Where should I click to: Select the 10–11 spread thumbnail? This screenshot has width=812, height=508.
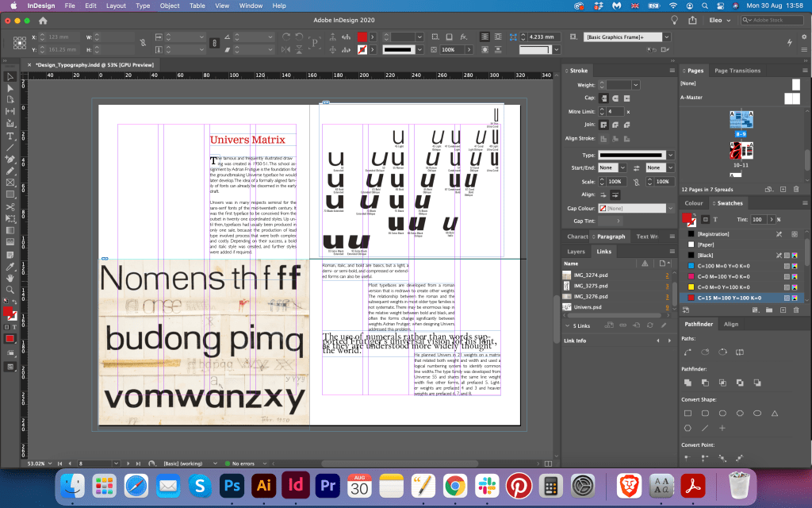click(x=741, y=152)
